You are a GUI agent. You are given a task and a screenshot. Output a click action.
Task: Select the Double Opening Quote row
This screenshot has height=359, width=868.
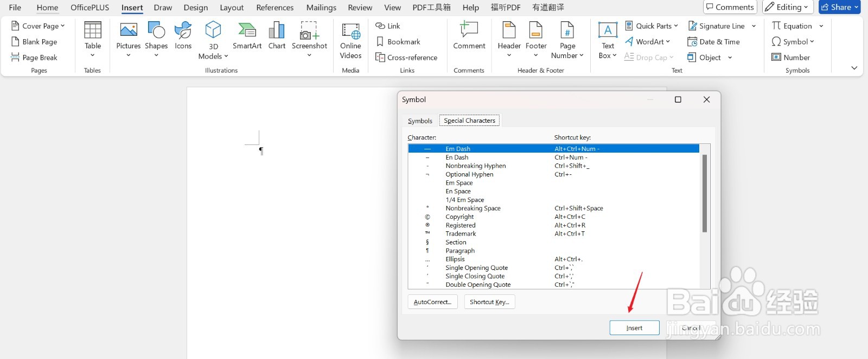(554, 285)
